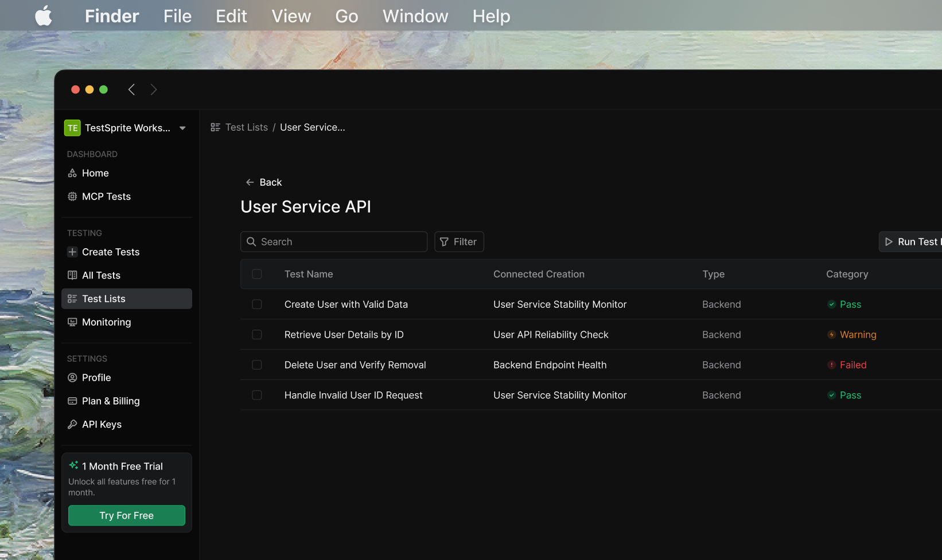Click the Try For Free button

(127, 515)
